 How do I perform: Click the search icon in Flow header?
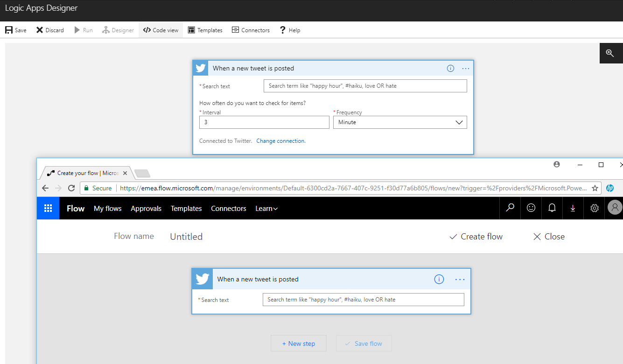510,208
